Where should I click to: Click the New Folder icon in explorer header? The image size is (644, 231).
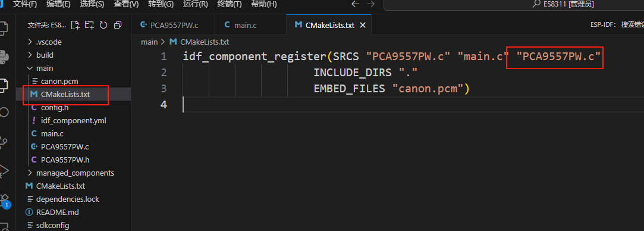pyautogui.click(x=89, y=25)
